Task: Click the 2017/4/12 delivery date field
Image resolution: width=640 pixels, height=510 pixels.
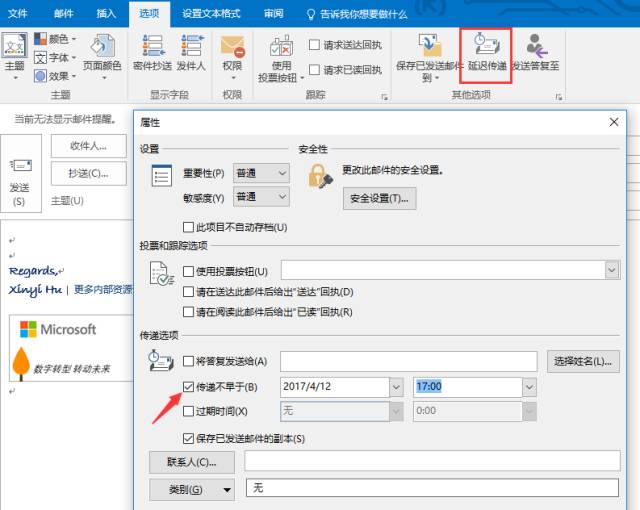Action: [x=335, y=387]
